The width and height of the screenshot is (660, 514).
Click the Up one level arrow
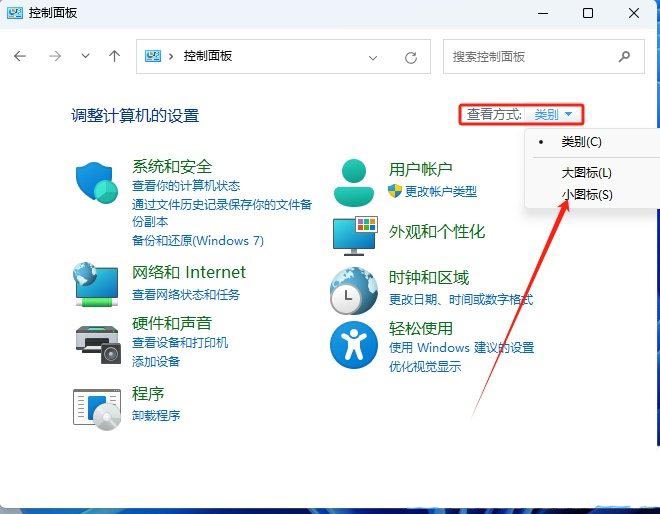[114, 56]
